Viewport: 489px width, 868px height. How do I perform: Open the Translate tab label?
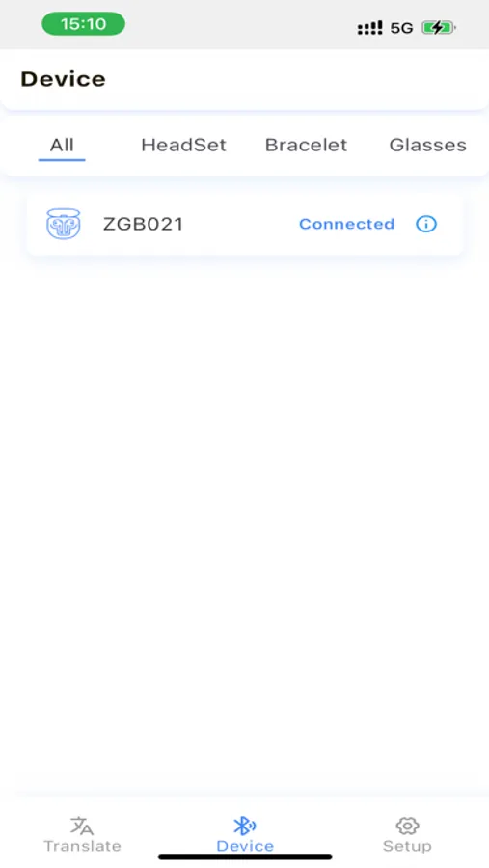[x=83, y=846]
